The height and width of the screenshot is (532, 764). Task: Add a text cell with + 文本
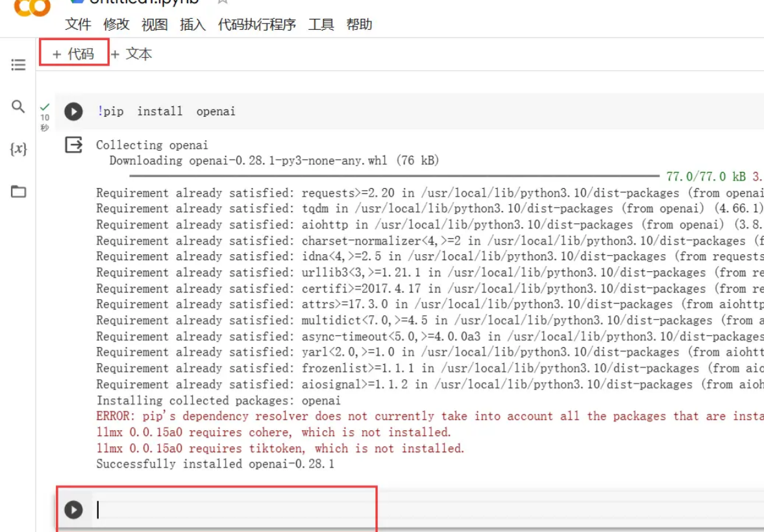coord(132,54)
